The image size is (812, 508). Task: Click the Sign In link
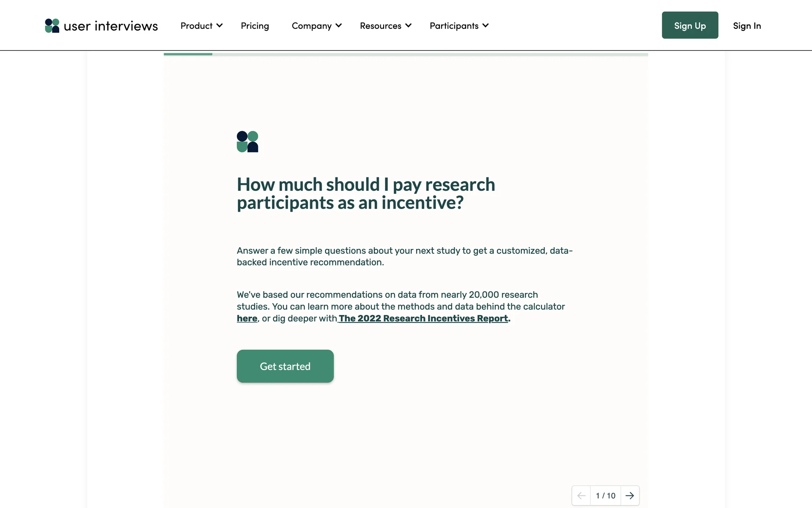[747, 26]
